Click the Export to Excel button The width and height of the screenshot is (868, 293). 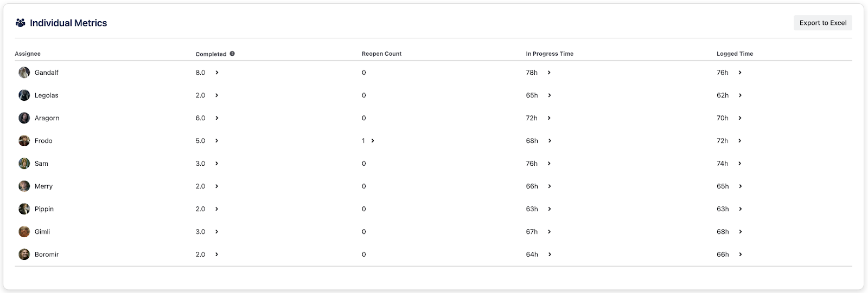click(823, 23)
